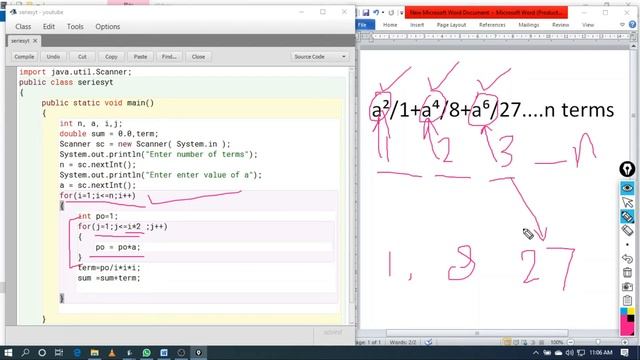Switch to the View tab in Word
The image size is (640, 360).
point(588,25)
